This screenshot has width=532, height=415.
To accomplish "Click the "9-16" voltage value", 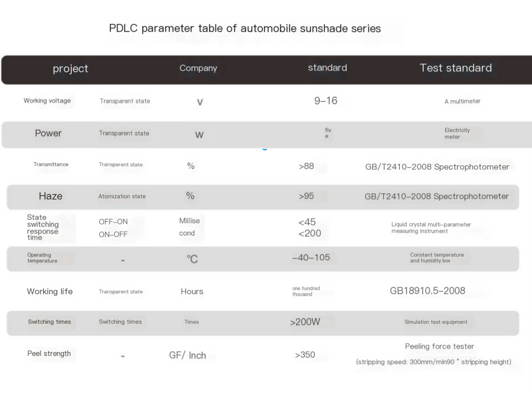I will pyautogui.click(x=326, y=101).
